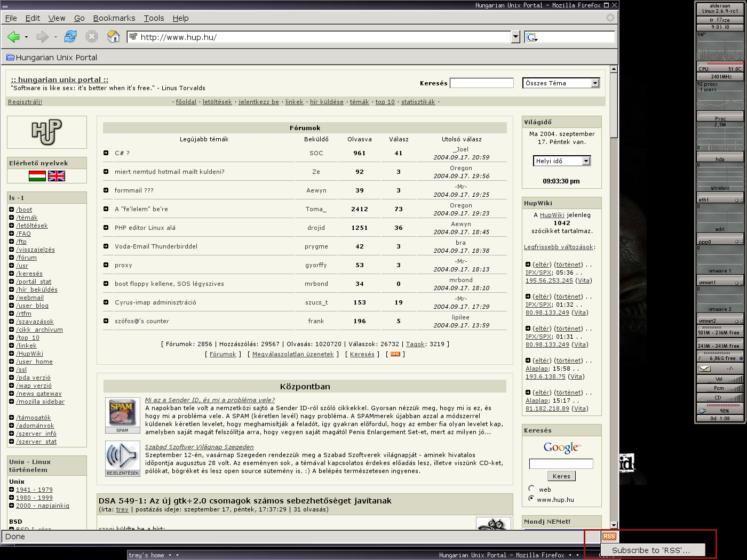Open the File menu
The height and width of the screenshot is (560, 747).
(x=11, y=18)
